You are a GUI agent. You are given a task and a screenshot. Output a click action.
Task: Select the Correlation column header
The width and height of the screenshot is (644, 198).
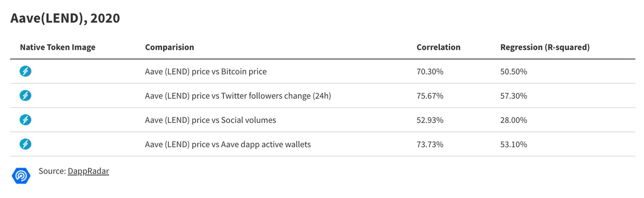tap(438, 47)
